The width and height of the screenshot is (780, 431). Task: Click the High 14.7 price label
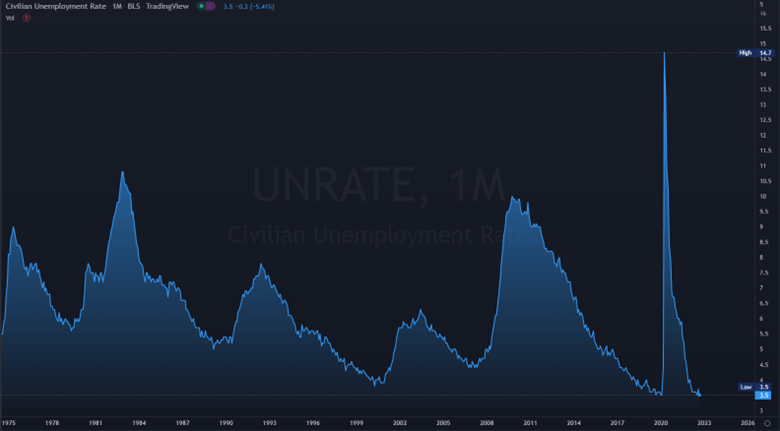click(755, 53)
